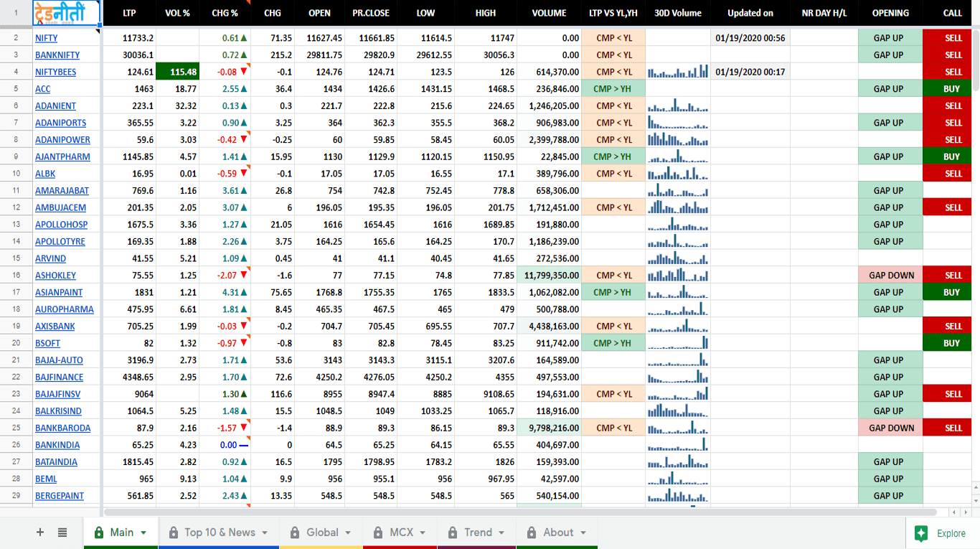Click the left scroll arrow beside the horizontal scrollbar
The width and height of the screenshot is (980, 549).
953,512
